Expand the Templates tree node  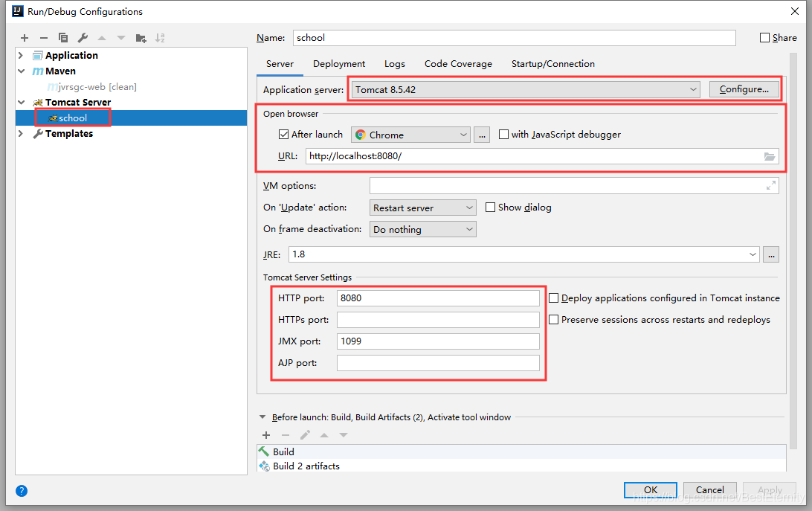click(21, 134)
